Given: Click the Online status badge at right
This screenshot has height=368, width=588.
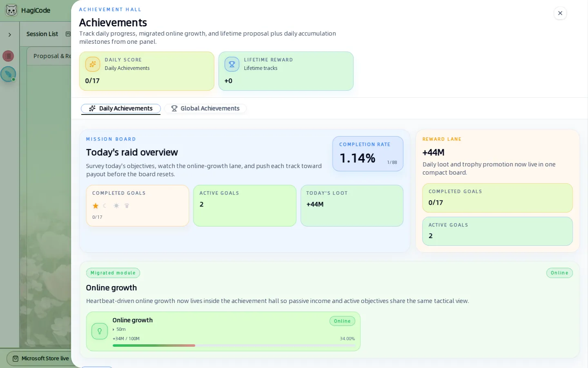Looking at the screenshot, I should coord(559,273).
